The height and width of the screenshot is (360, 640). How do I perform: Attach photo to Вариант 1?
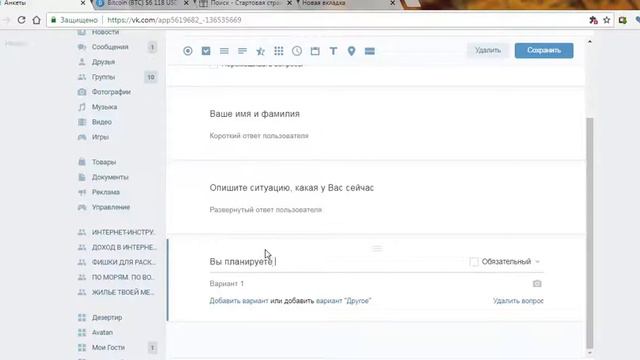pyautogui.click(x=537, y=283)
